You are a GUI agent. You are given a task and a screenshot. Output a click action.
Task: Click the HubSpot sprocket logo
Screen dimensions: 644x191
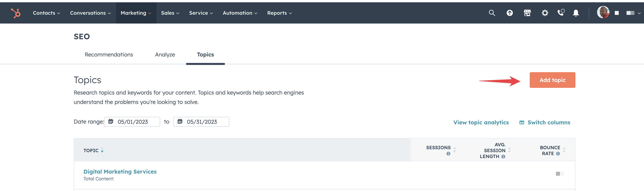(15, 13)
